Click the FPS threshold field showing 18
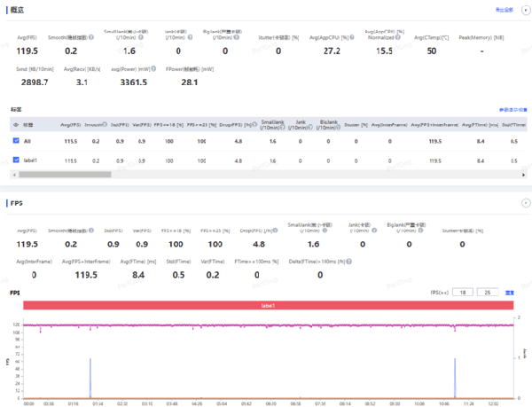The image size is (532, 407). point(464,291)
